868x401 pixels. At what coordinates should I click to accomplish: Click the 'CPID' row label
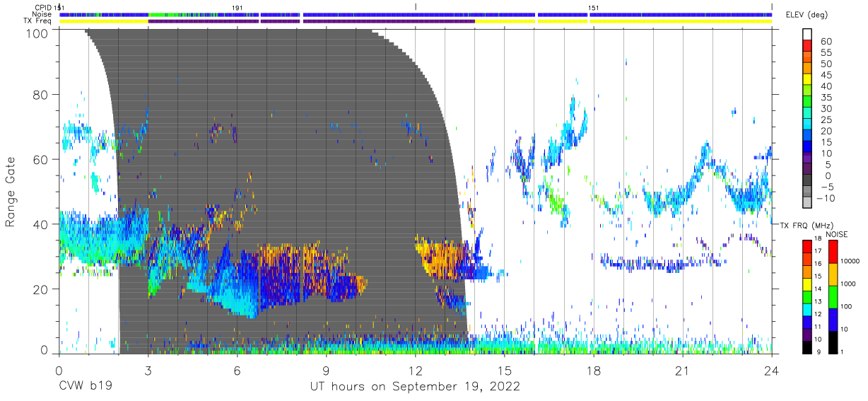43,7
